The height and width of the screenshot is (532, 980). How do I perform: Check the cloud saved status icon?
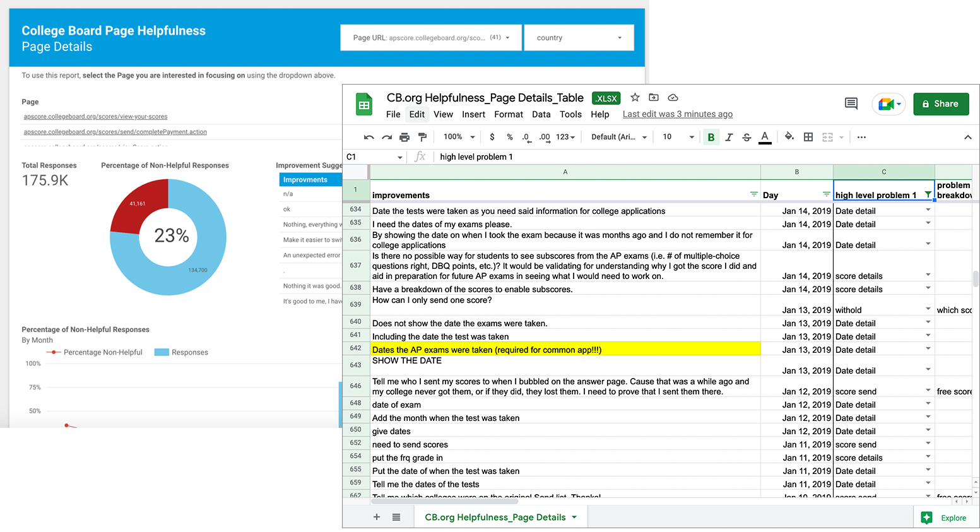coord(673,97)
